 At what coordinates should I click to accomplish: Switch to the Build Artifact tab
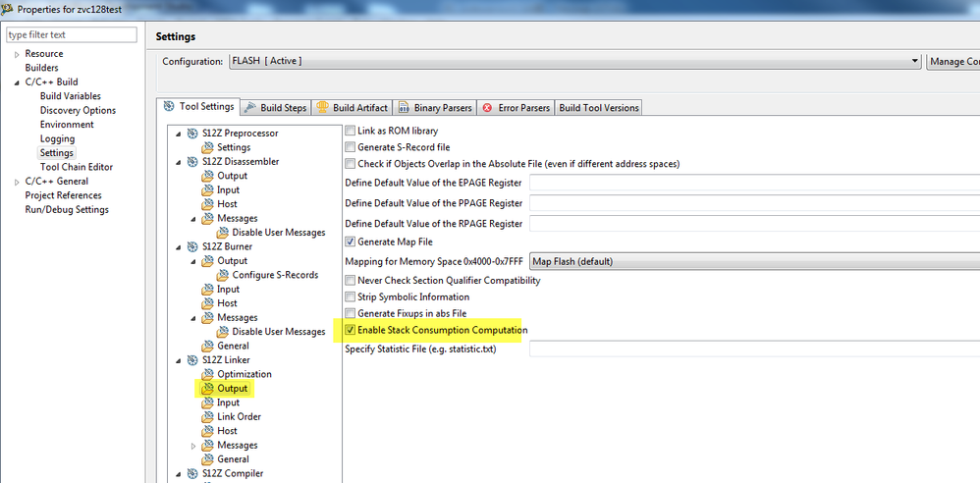(x=352, y=107)
